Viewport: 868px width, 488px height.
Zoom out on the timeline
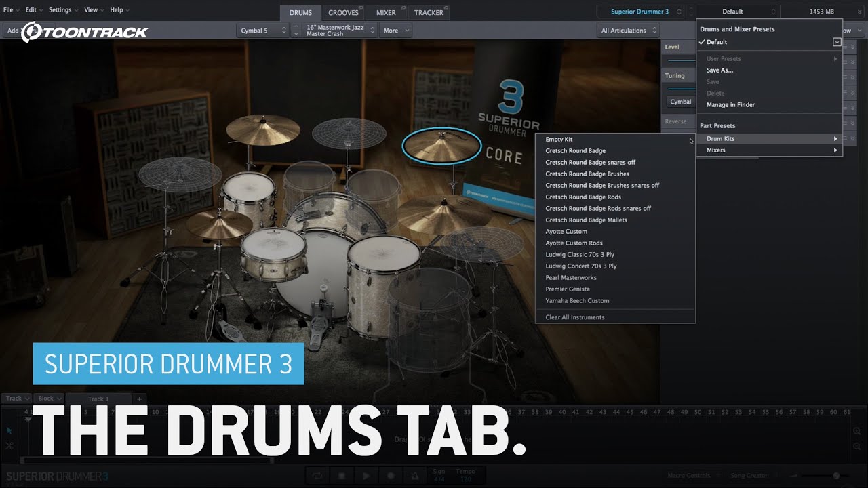pyautogui.click(x=857, y=446)
